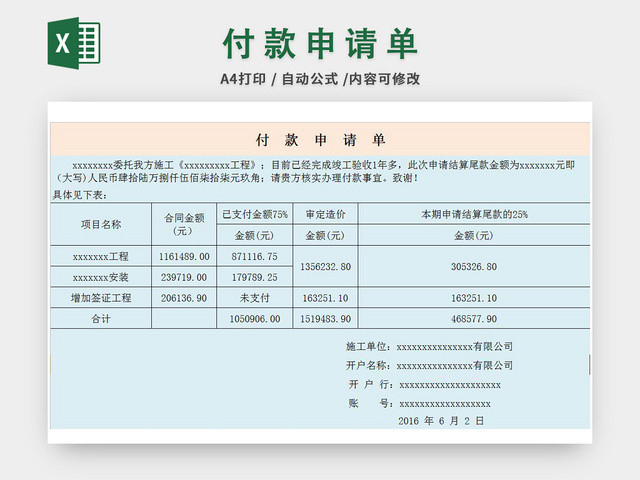
Task: Select the xxxxxxx安装 row name cell
Action: click(101, 277)
